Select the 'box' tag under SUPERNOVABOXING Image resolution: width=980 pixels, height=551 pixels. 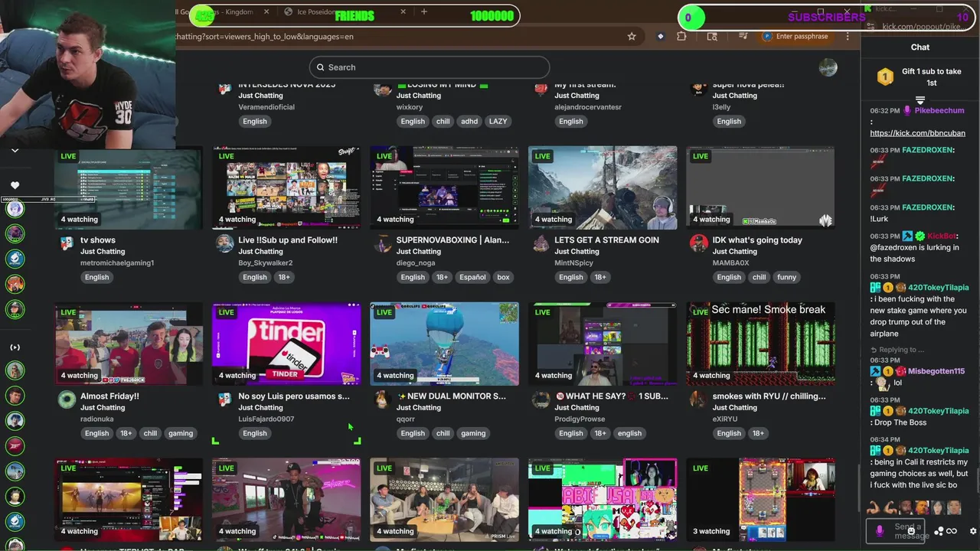coord(503,277)
